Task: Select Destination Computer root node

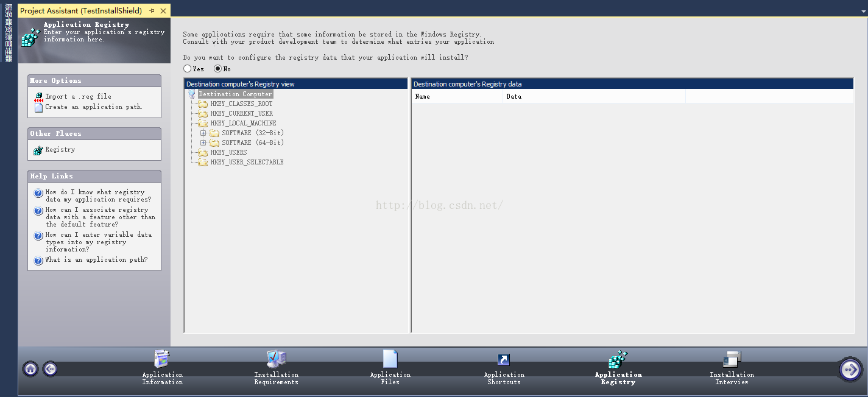Action: coord(235,94)
